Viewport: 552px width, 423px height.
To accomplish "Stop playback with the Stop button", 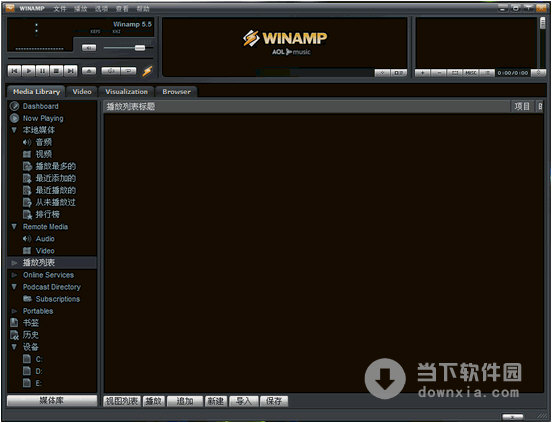I will (x=56, y=71).
